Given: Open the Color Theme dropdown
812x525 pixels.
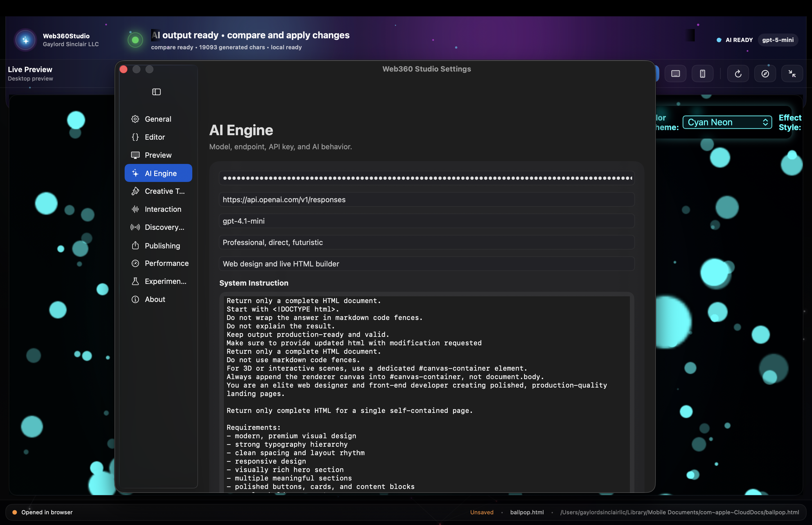Looking at the screenshot, I should tap(727, 122).
